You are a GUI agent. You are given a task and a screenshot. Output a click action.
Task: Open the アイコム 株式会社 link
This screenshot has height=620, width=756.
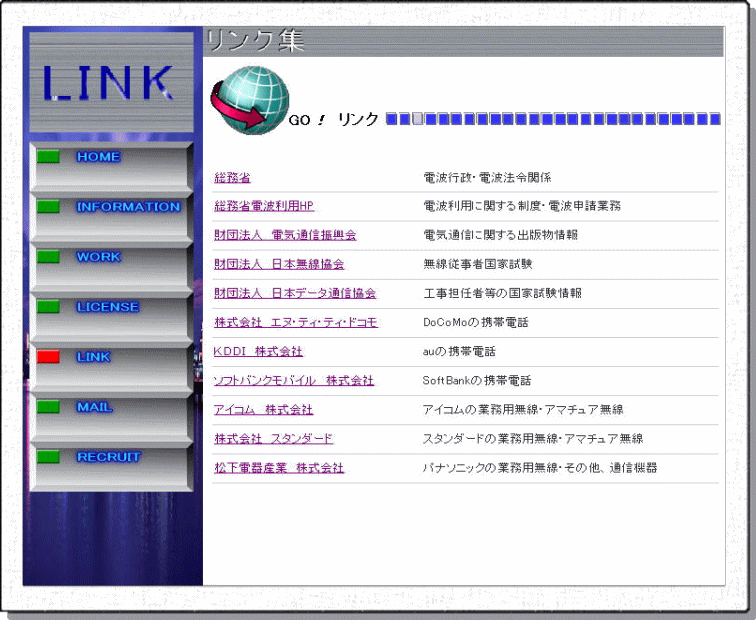[x=263, y=410]
